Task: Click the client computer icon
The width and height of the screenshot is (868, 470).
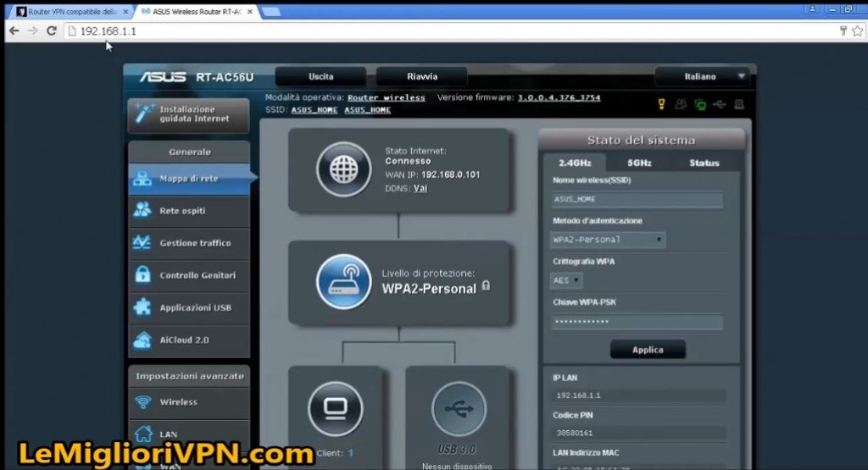Action: (336, 409)
